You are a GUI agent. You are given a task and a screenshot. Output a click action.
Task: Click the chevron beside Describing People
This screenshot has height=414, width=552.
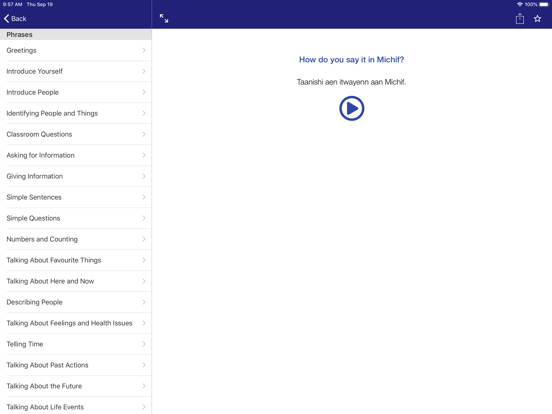click(x=144, y=302)
